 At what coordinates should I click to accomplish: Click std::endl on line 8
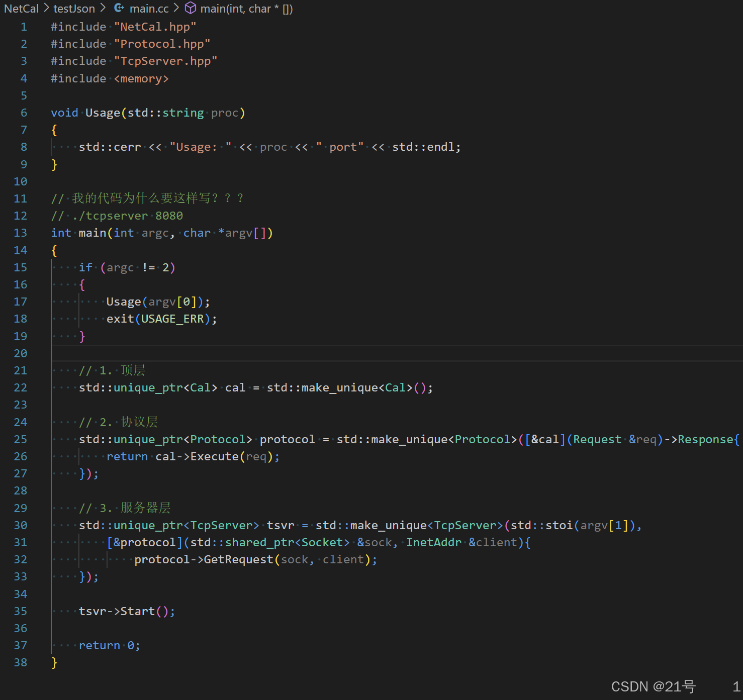point(423,147)
